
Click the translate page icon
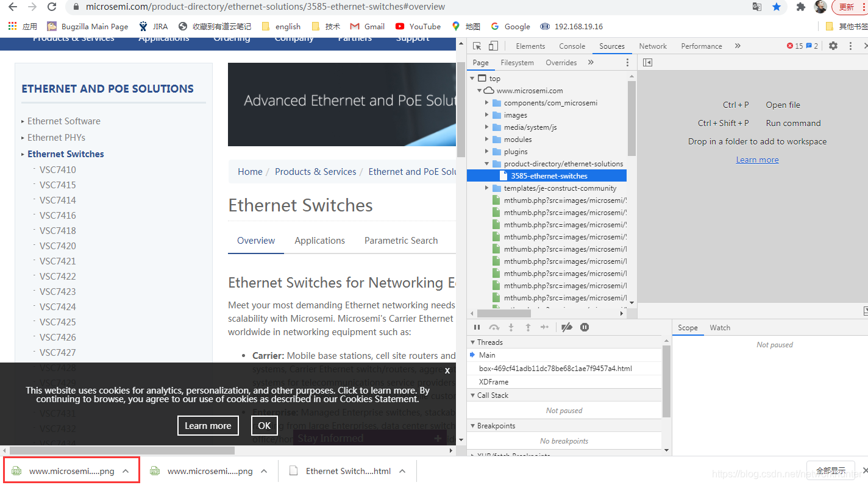[757, 7]
